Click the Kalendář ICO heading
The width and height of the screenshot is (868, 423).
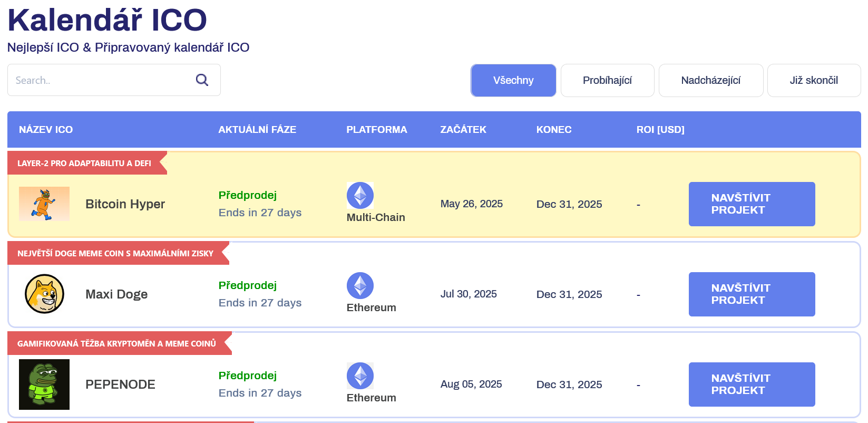tap(107, 20)
